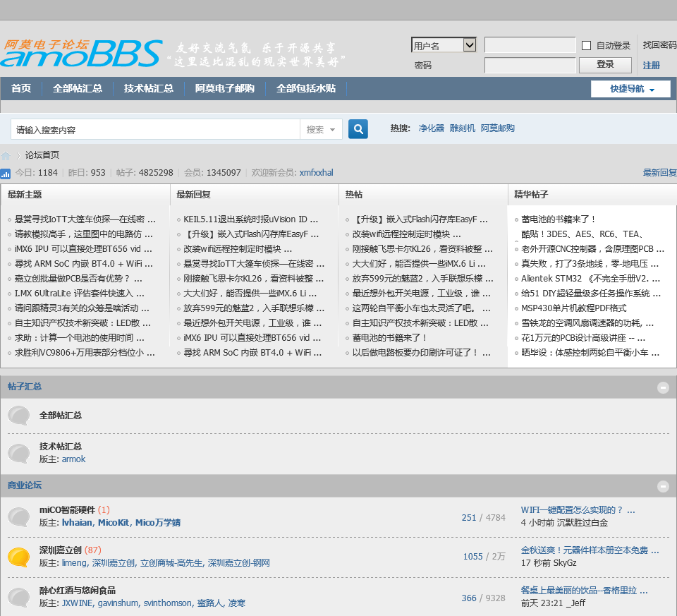Open the 技术帖汇总 forum entry
677x616 pixels.
[61, 446]
